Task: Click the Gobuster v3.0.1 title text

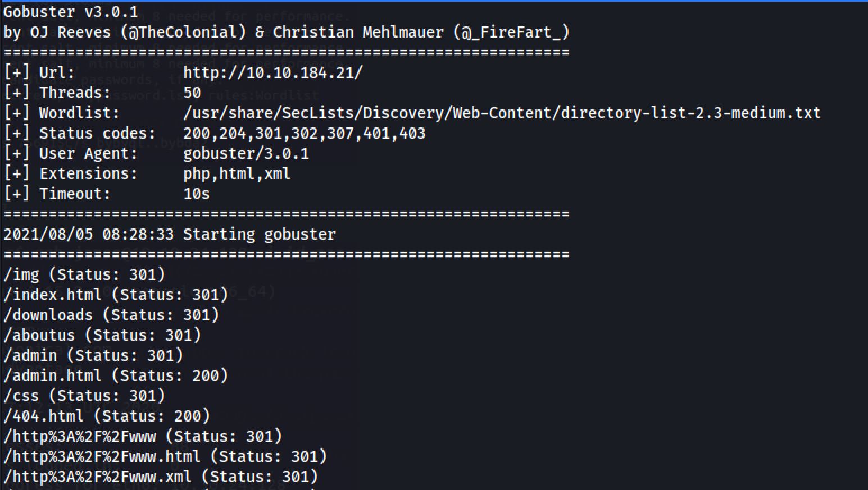Action: [x=71, y=12]
